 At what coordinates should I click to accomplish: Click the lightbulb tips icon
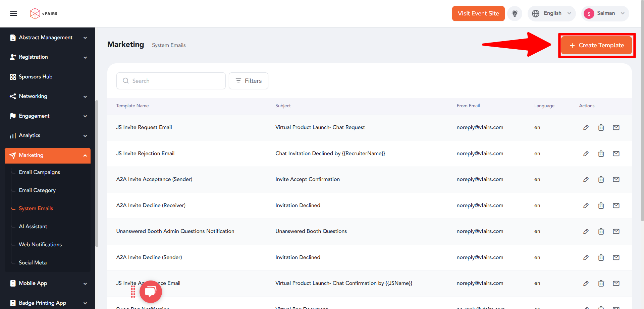pos(515,13)
